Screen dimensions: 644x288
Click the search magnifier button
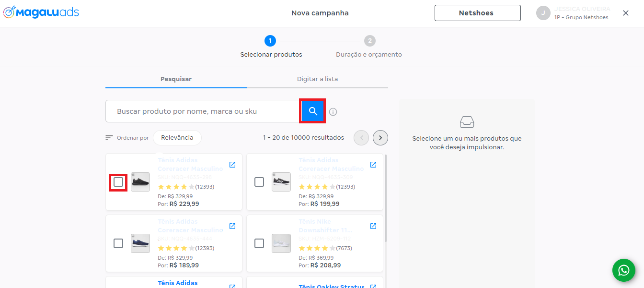point(313,111)
